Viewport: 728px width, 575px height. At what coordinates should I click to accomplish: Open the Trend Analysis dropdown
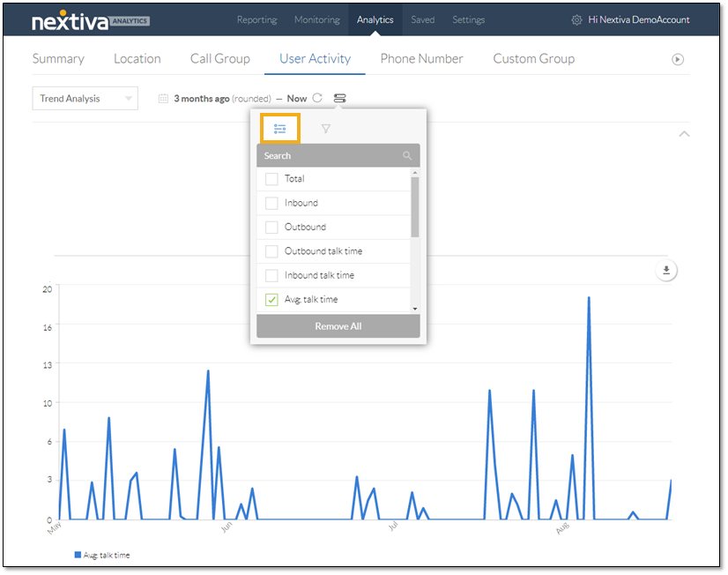coord(85,99)
